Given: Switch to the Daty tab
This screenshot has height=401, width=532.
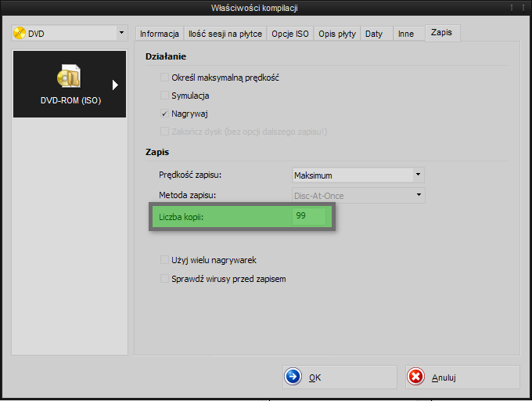Looking at the screenshot, I should click(x=376, y=34).
